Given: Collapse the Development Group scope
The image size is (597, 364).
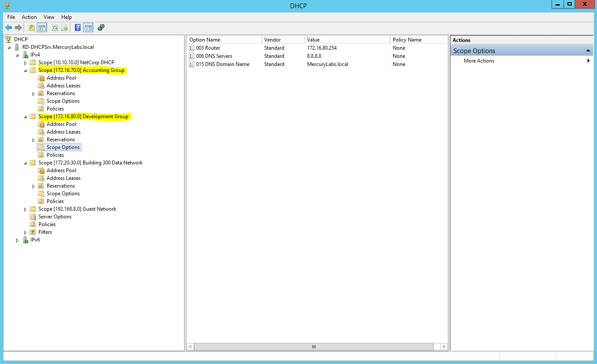Looking at the screenshot, I should (x=25, y=117).
